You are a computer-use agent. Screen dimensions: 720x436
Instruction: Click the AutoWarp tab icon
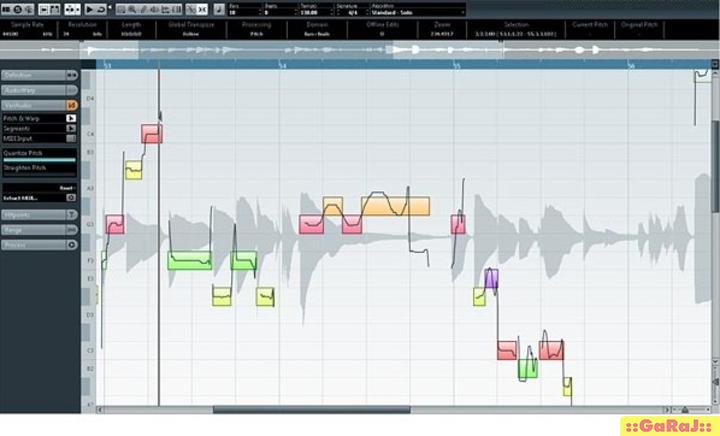click(72, 90)
